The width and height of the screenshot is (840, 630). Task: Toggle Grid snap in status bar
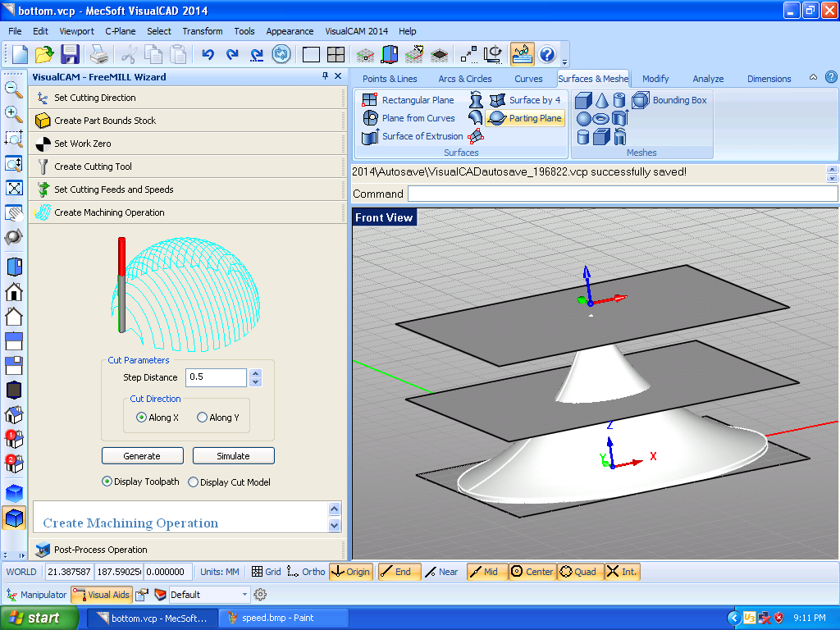click(267, 572)
